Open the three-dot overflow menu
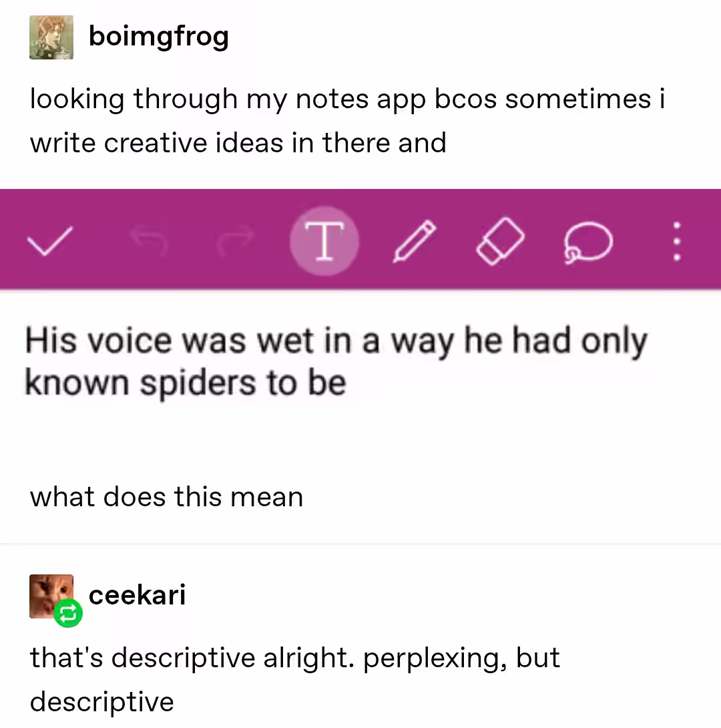The height and width of the screenshot is (728, 721). 676,241
